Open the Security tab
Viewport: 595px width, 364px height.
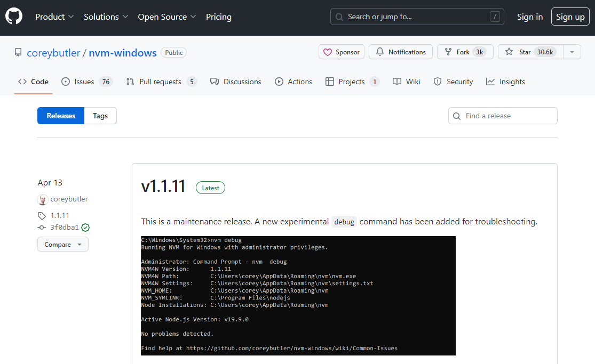(x=453, y=82)
